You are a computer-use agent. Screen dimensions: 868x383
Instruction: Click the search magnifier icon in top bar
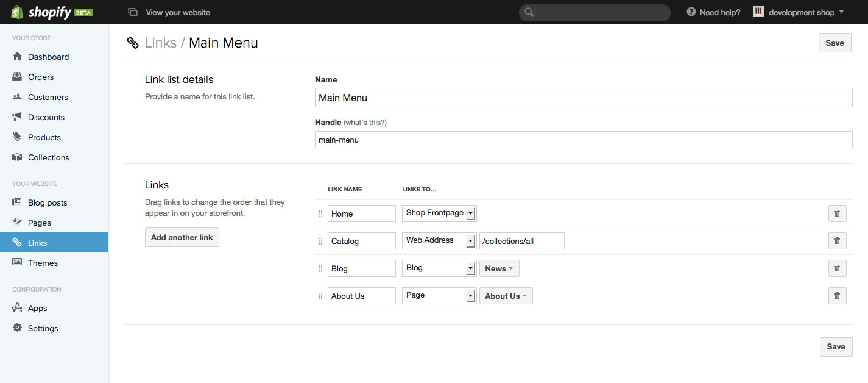[529, 12]
